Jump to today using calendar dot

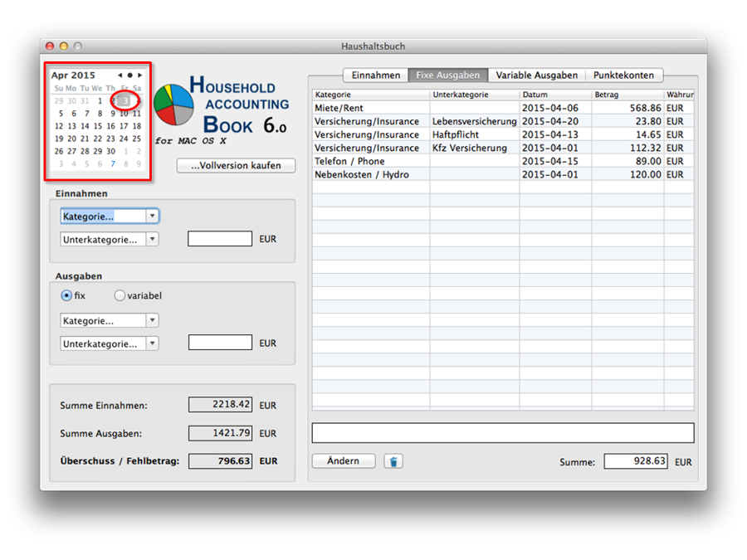coord(129,75)
